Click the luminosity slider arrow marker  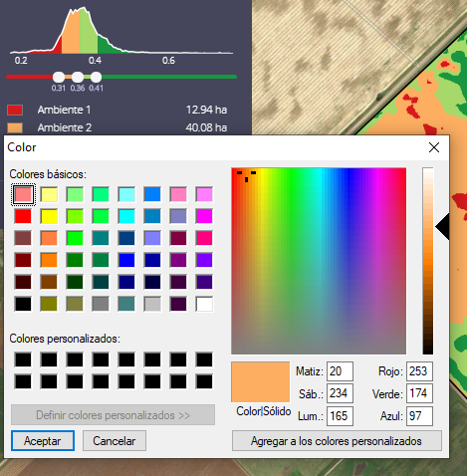click(442, 227)
